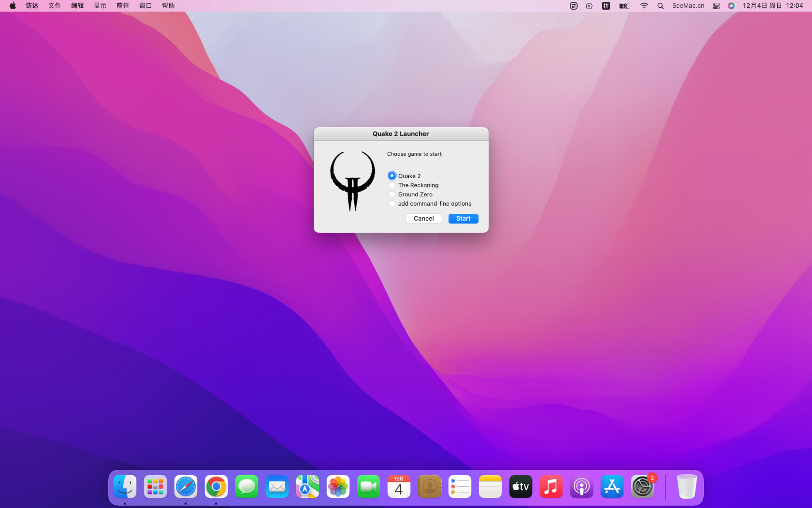The width and height of the screenshot is (812, 508).
Task: Select Ground Zero radio option
Action: (392, 194)
